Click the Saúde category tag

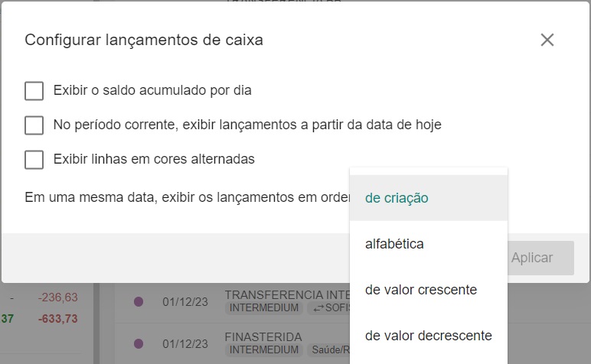[x=325, y=350]
